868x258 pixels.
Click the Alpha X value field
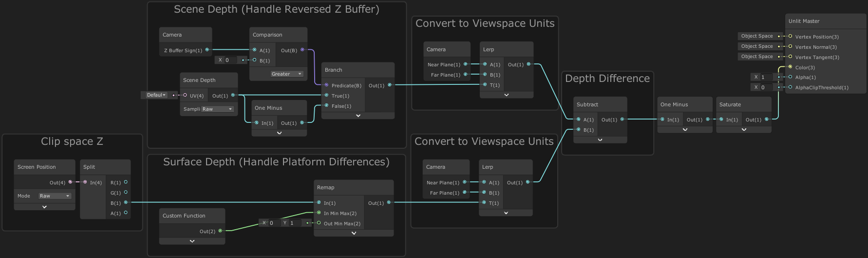click(768, 77)
